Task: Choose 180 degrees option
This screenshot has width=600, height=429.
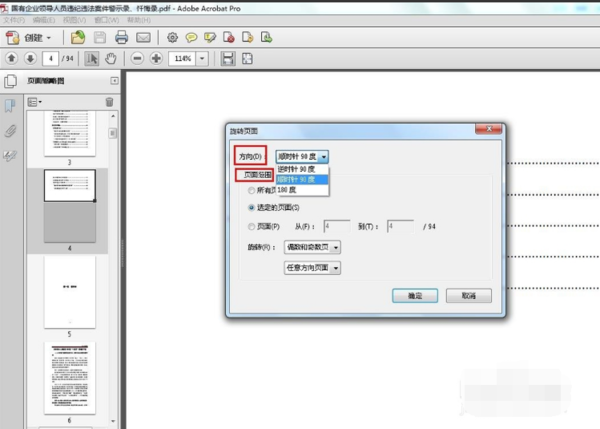Action: point(302,190)
